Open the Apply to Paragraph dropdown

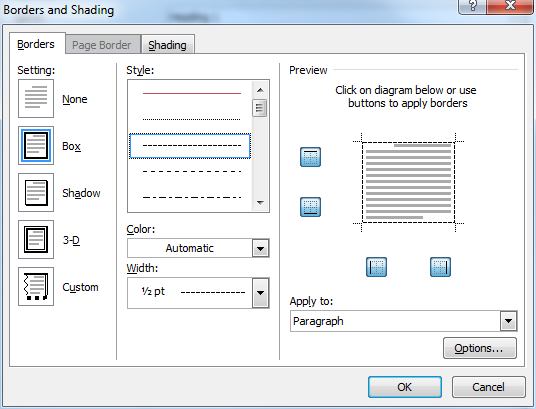click(404, 321)
